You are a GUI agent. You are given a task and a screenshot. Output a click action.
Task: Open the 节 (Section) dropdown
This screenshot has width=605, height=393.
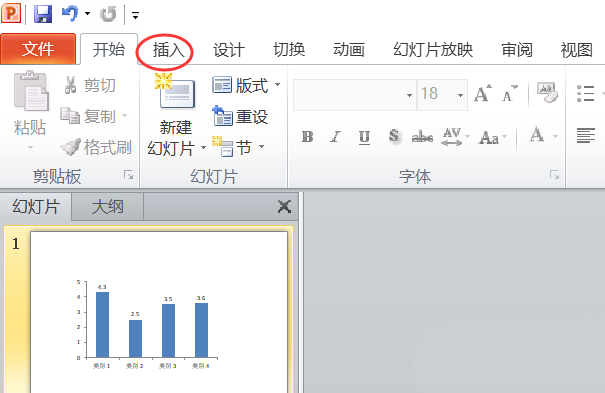click(238, 147)
